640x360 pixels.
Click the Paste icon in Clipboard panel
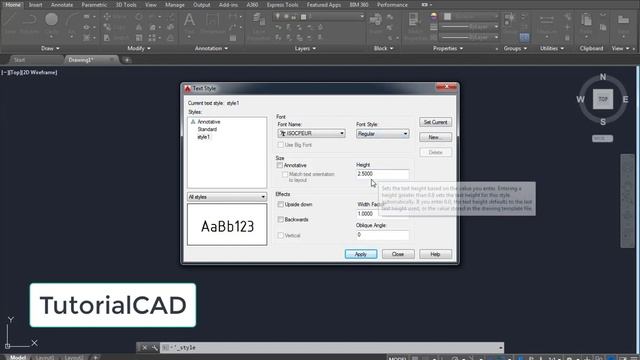pyautogui.click(x=586, y=20)
